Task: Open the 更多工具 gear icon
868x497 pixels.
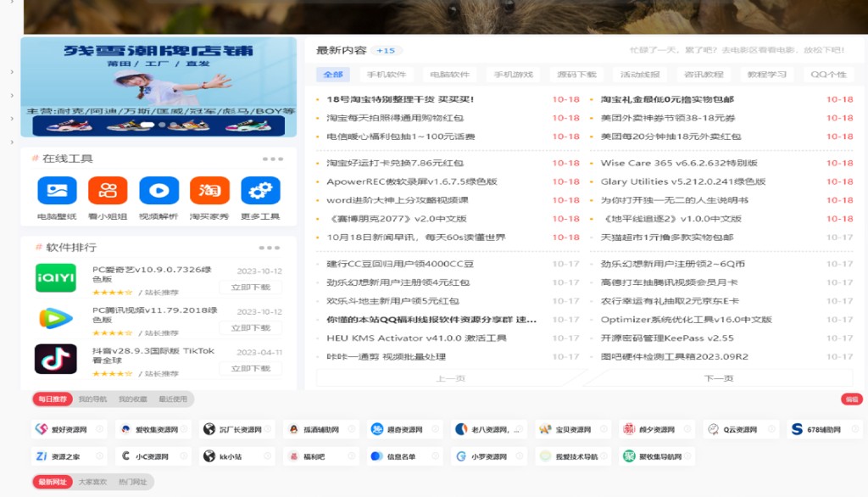Action: point(261,191)
